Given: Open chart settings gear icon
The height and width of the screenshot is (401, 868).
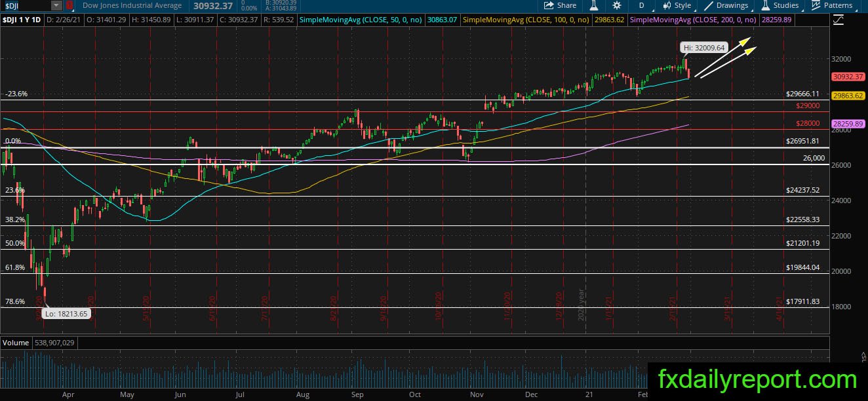Looking at the screenshot, I should 617,5.
